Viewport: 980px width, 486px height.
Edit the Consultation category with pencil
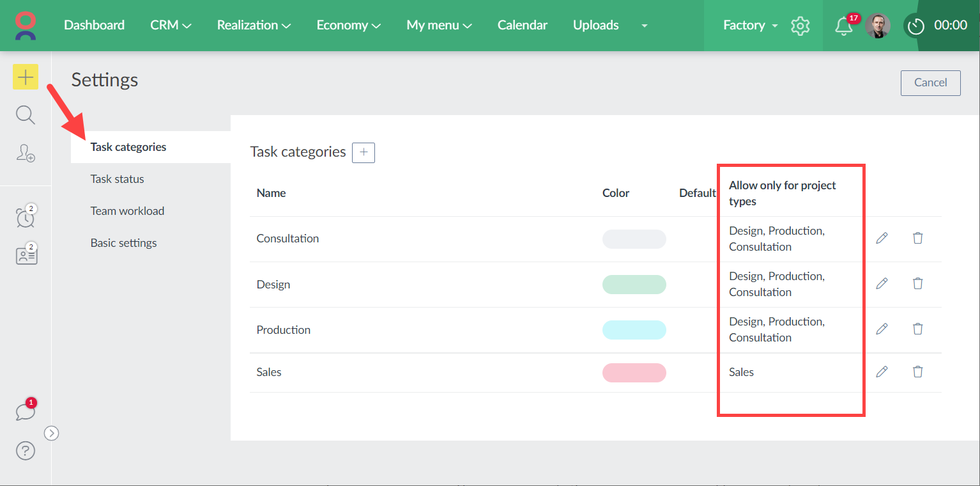882,238
